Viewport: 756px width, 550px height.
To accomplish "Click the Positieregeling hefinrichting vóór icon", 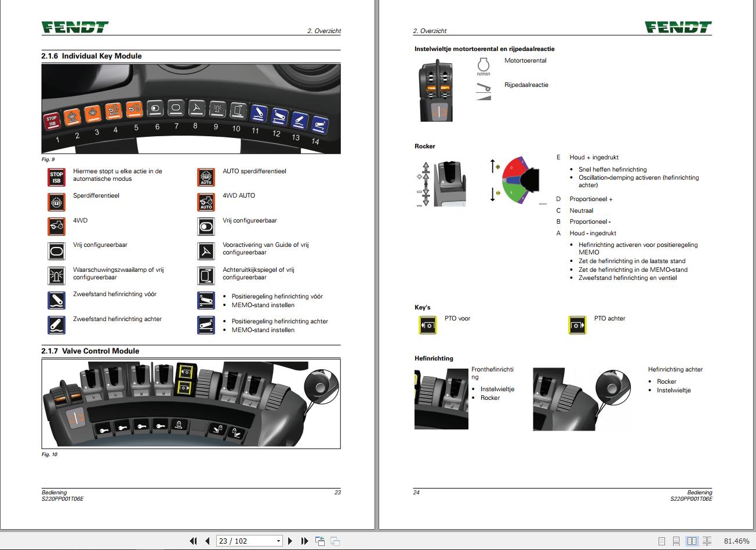I will click(206, 300).
